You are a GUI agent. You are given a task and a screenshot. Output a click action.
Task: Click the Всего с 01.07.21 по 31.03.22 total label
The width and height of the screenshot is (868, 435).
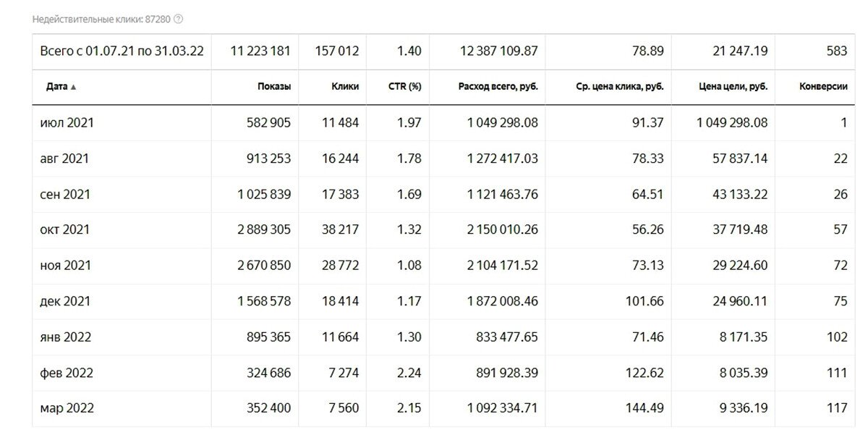click(x=122, y=51)
